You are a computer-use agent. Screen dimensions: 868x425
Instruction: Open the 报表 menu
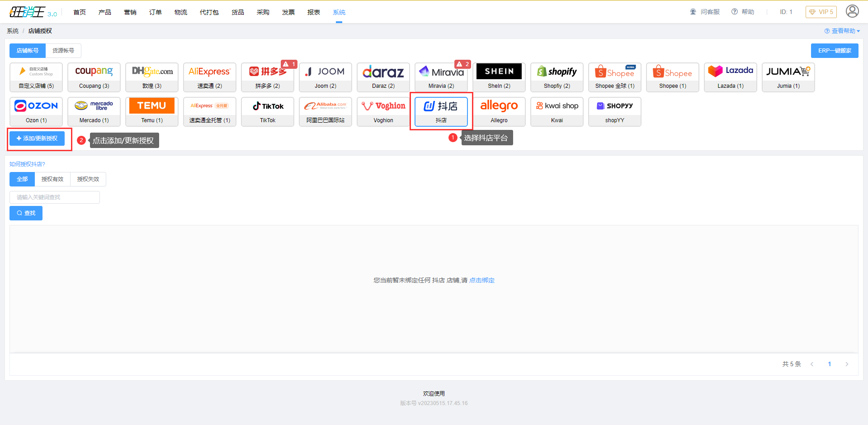coord(314,12)
